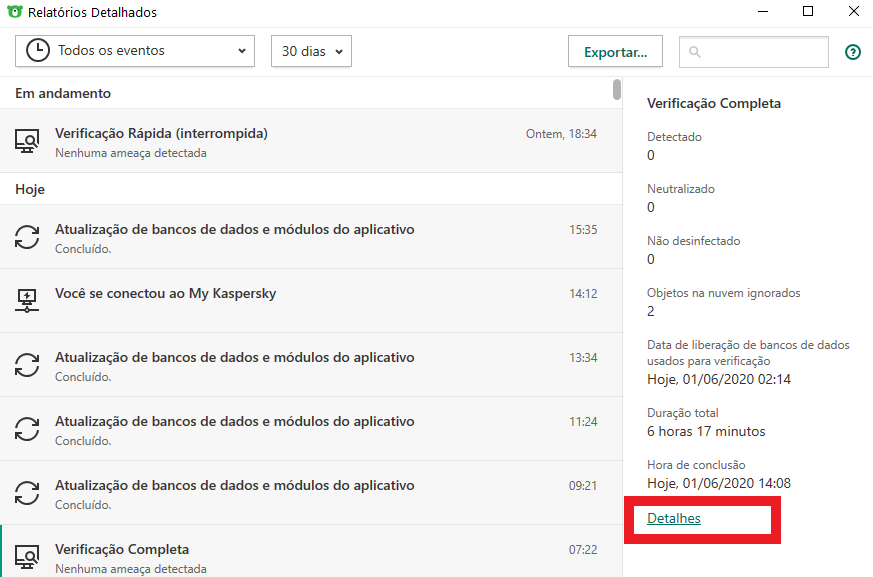Open the Todos os eventos dropdown
Image resolution: width=873 pixels, height=577 pixels.
click(135, 51)
